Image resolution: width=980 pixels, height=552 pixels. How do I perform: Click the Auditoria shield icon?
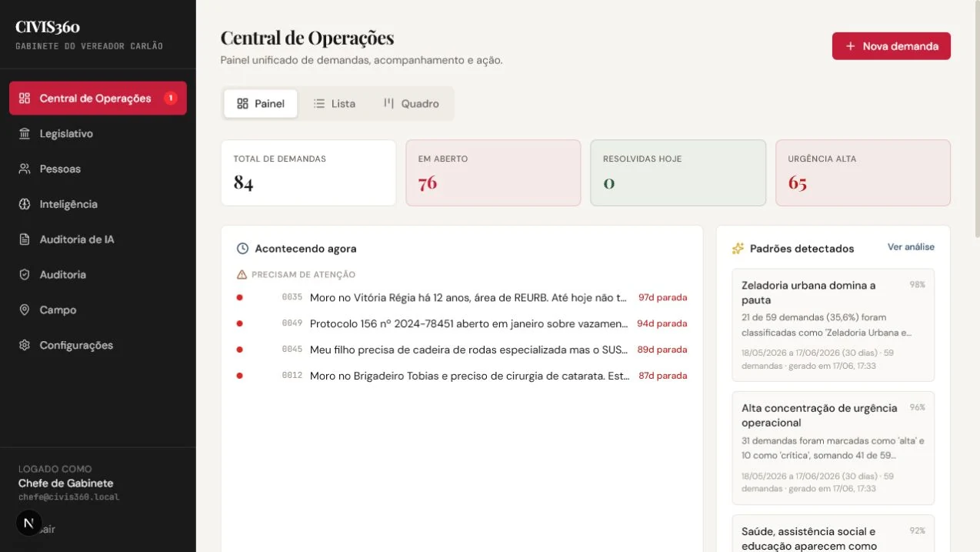25,275
